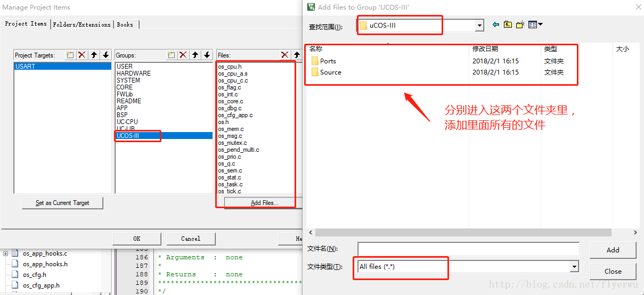Select README group
Screen dimensions: 644x295
pos(129,101)
